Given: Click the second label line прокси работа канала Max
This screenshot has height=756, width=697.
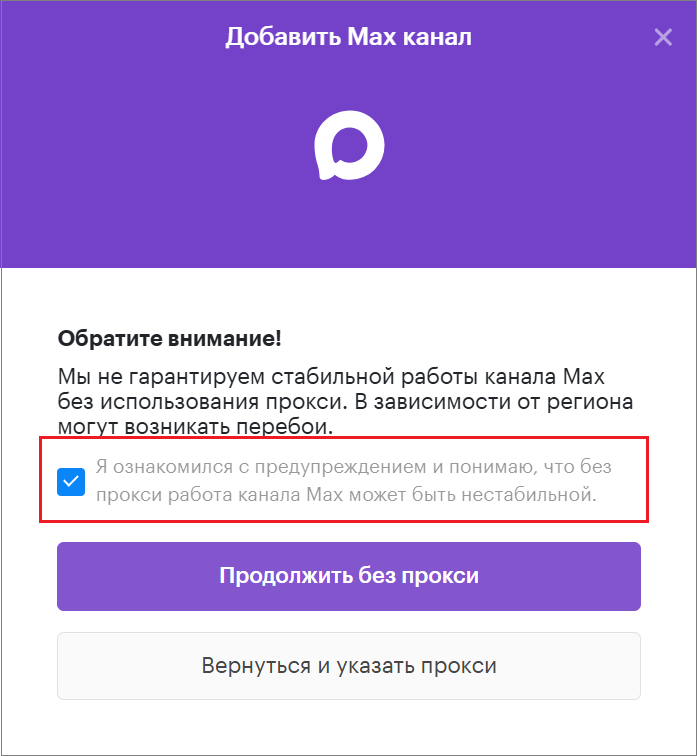Looking at the screenshot, I should [346, 495].
